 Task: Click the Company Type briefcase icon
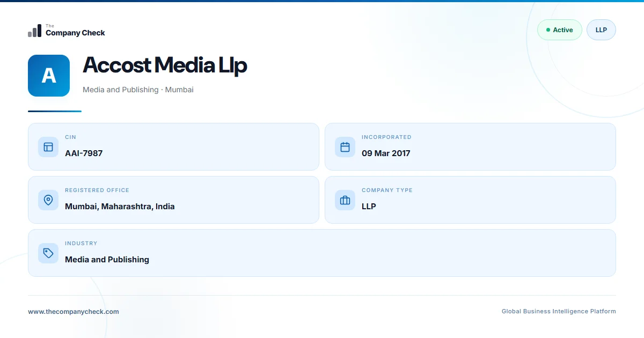pos(345,200)
